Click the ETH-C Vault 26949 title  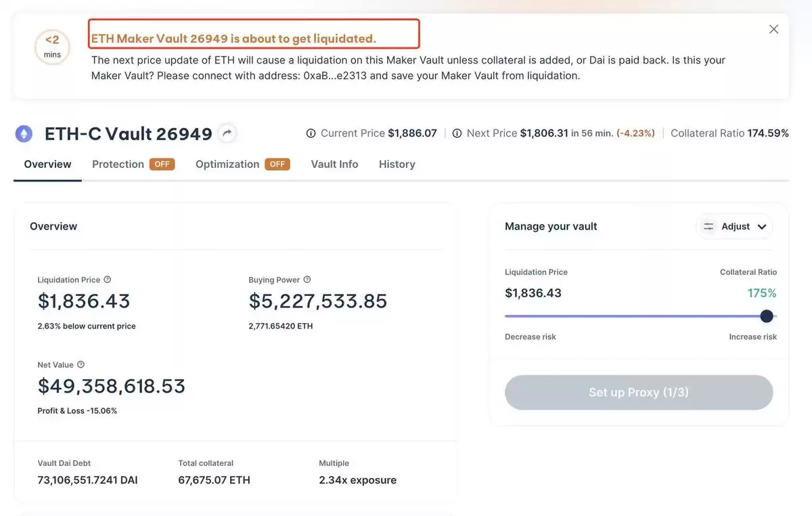tap(129, 134)
